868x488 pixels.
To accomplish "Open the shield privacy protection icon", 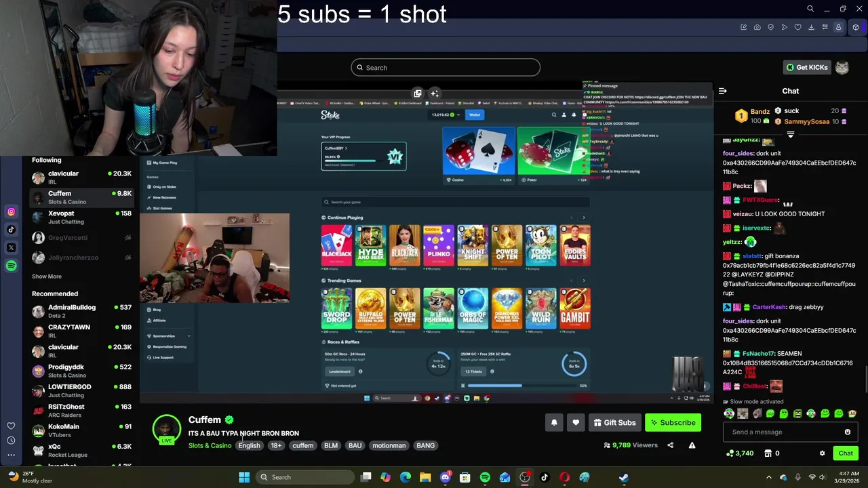I will 771,27.
